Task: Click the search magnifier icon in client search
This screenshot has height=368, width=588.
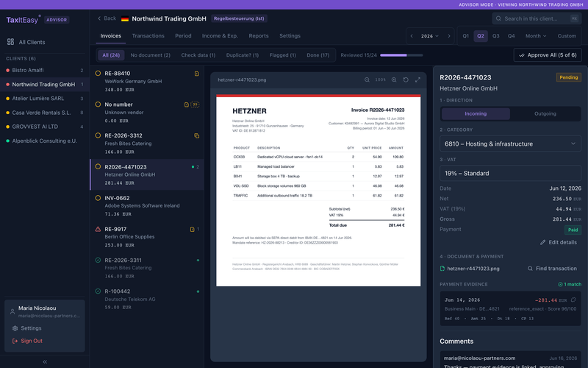Action: (x=498, y=18)
